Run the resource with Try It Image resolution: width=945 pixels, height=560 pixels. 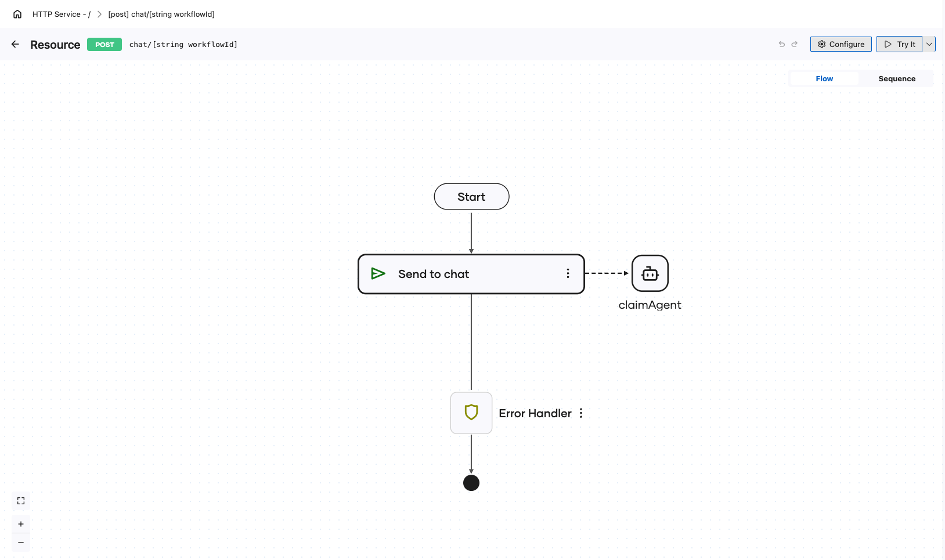pos(899,44)
